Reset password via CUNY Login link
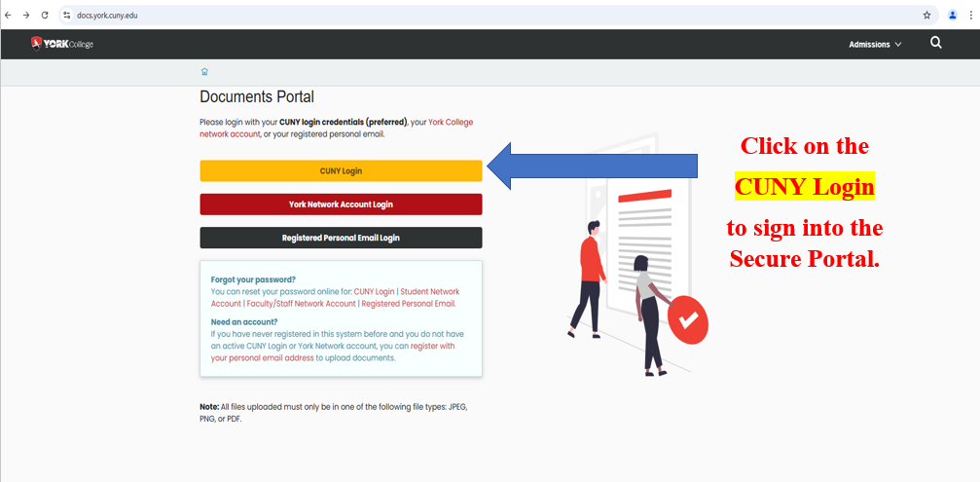The width and height of the screenshot is (980, 482). point(375,291)
